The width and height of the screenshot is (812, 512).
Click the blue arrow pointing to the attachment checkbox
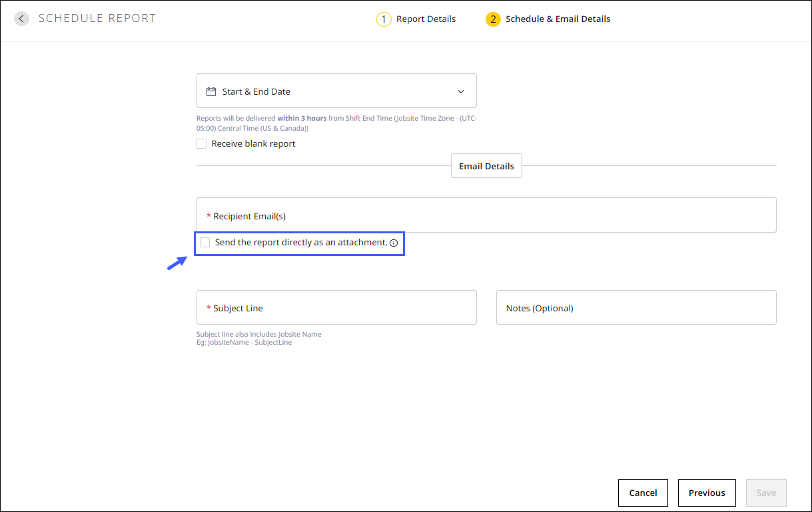[x=177, y=263]
